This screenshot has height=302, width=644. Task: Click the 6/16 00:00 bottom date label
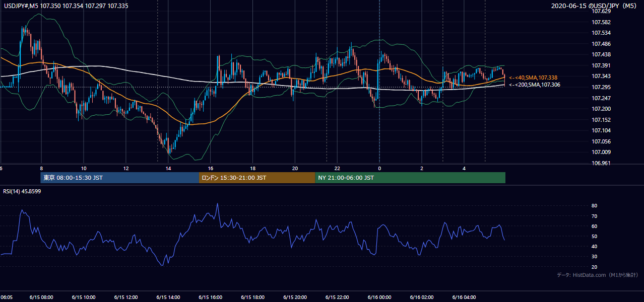[x=379, y=297]
